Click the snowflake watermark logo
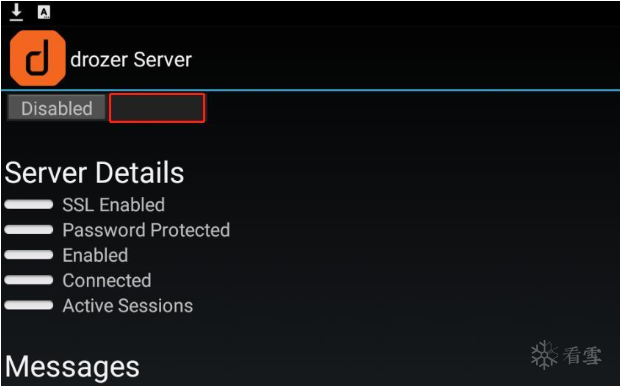The height and width of the screenshot is (386, 620). click(544, 355)
